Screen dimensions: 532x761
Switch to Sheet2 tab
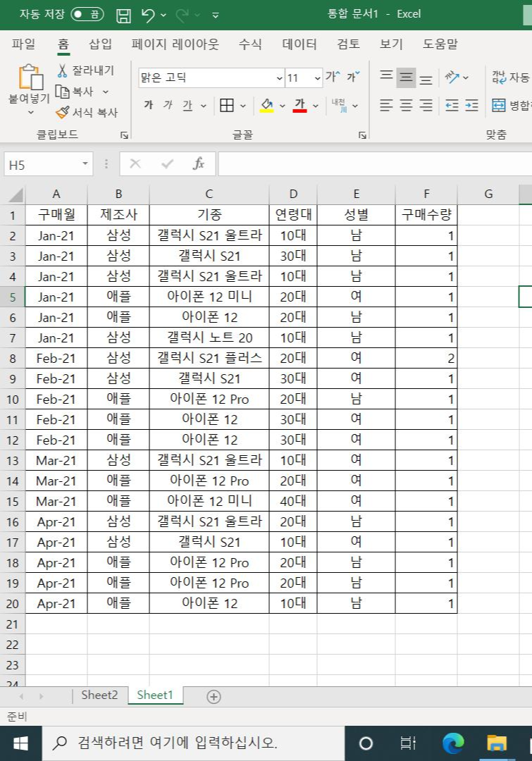tap(99, 695)
